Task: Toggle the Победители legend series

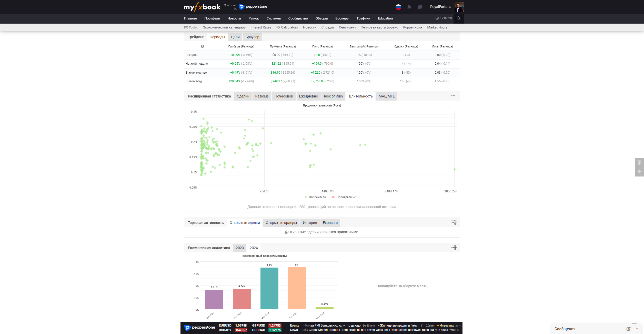Action: pos(315,197)
